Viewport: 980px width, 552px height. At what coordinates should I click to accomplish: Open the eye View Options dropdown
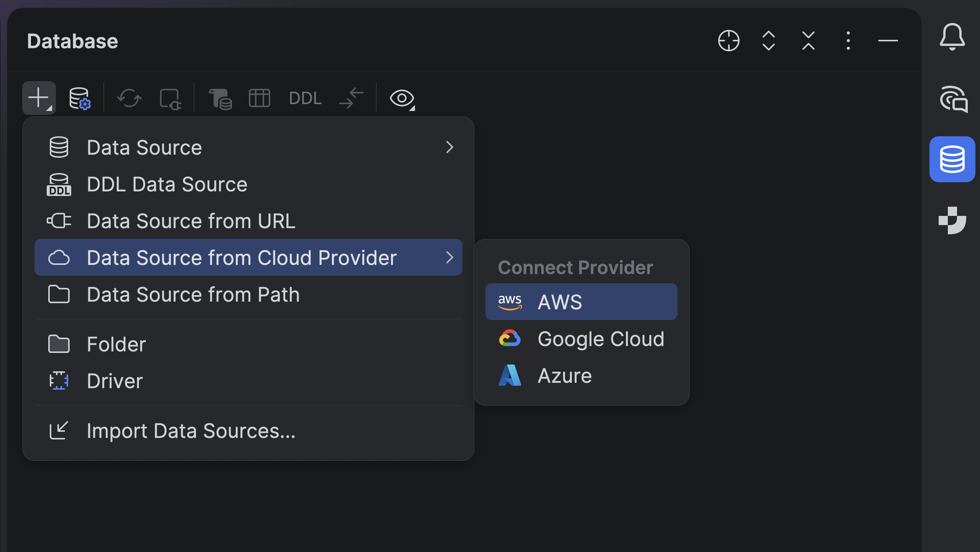(402, 99)
